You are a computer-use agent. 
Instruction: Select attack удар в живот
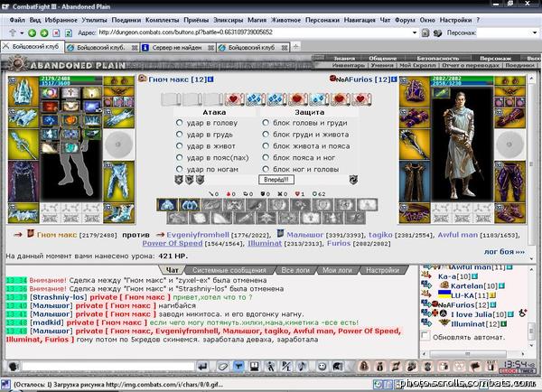click(179, 146)
